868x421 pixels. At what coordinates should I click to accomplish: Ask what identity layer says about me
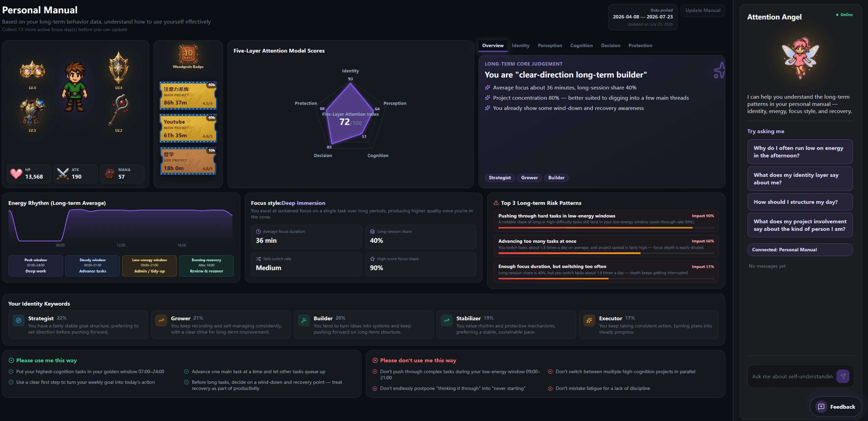click(800, 179)
